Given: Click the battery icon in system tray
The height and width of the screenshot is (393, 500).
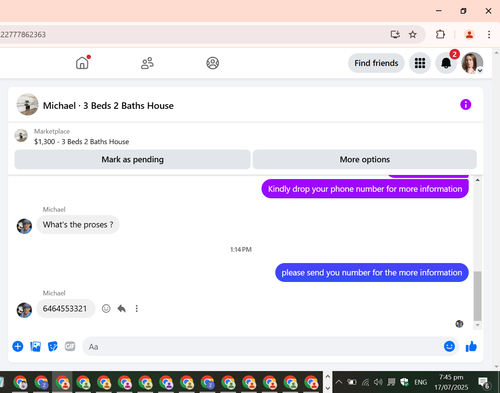Looking at the screenshot, I should click(352, 382).
